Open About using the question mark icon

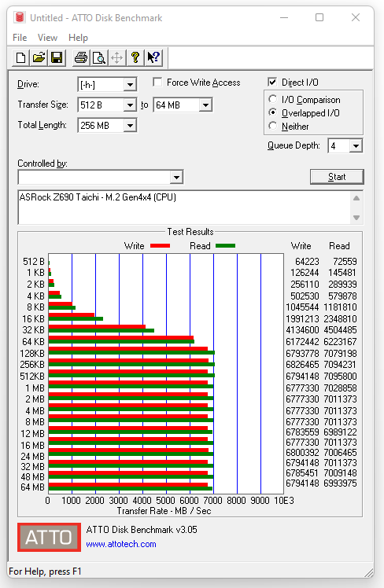coord(135,57)
